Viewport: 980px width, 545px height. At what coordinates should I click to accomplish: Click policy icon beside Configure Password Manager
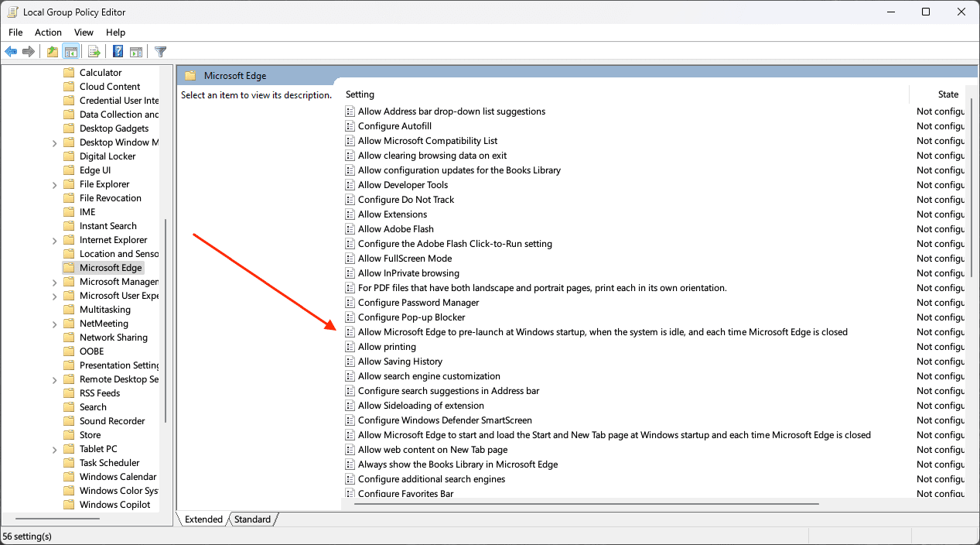[x=350, y=303]
